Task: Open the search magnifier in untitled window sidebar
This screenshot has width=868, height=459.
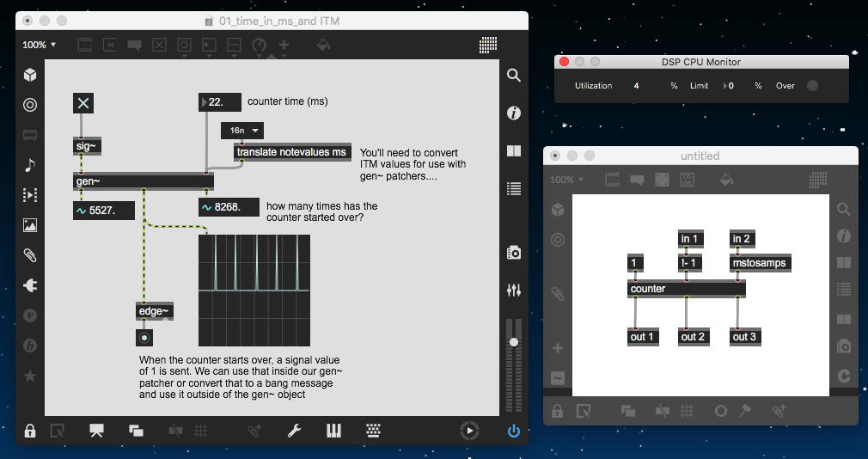Action: 843,209
